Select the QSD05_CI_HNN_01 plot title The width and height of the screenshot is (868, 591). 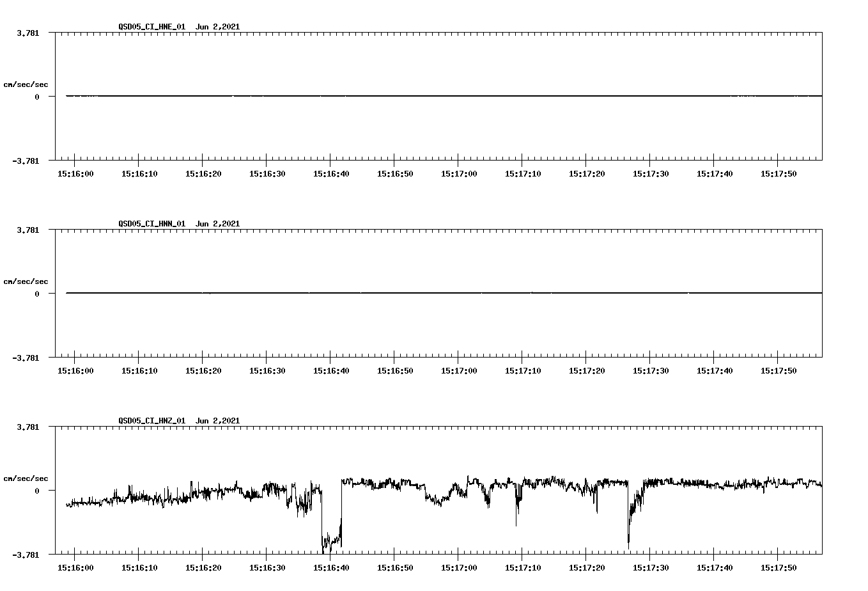152,224
